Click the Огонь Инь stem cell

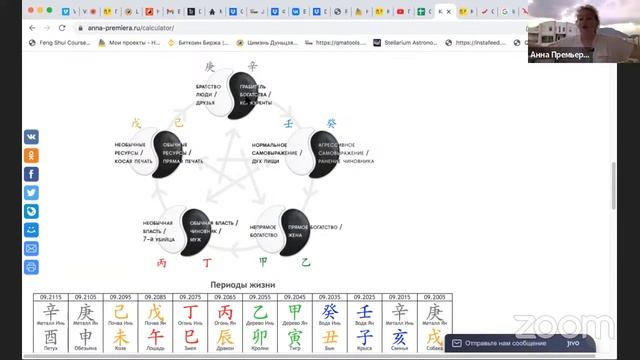190,314
